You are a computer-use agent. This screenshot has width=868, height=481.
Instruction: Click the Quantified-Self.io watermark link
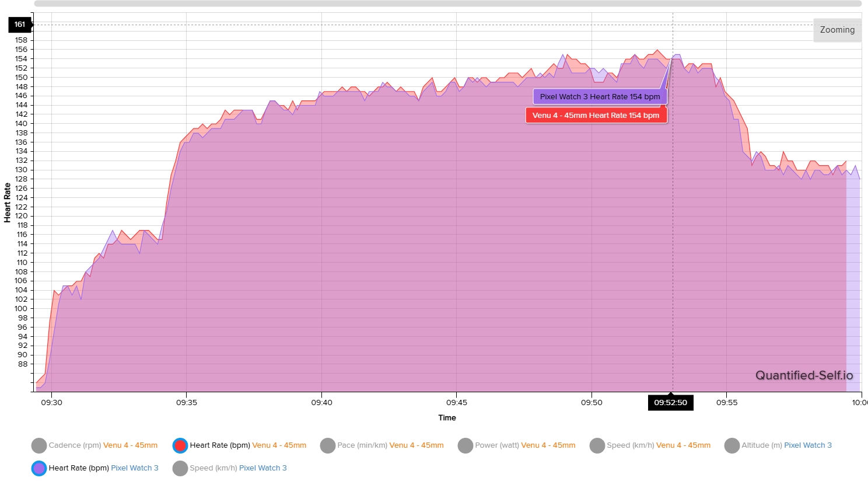point(804,375)
